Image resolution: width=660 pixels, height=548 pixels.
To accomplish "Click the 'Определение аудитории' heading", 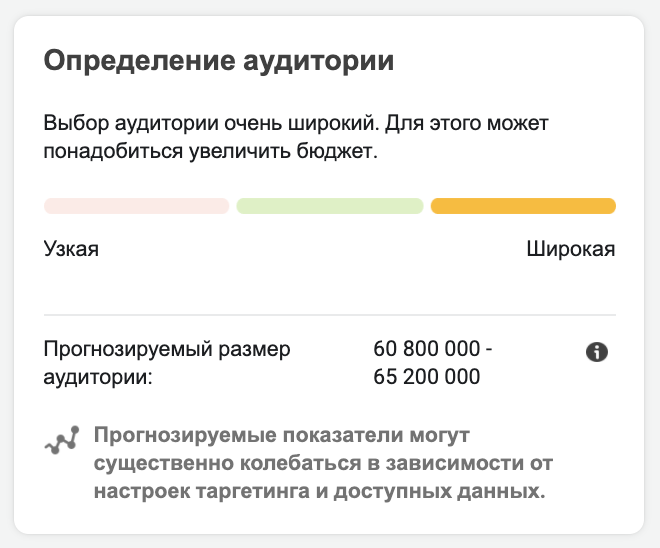I will (x=219, y=61).
